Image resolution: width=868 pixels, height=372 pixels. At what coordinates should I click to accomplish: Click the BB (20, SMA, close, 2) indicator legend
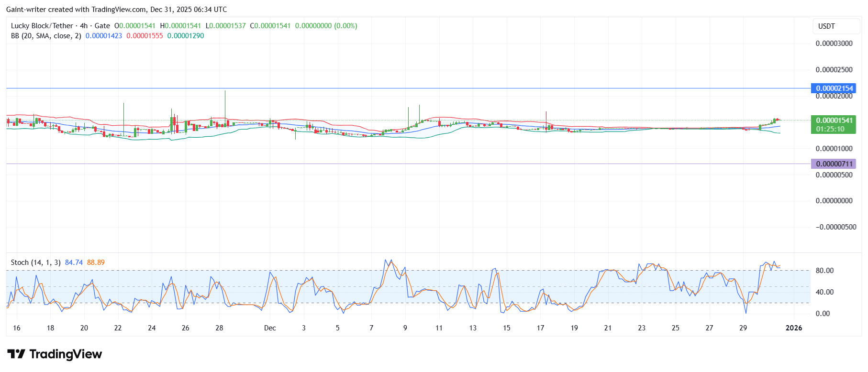point(46,36)
